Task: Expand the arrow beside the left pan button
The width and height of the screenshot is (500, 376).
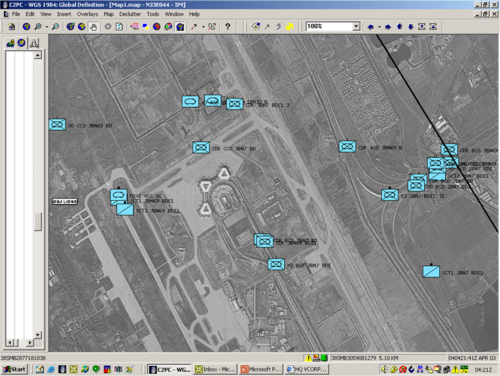Action: (379, 27)
